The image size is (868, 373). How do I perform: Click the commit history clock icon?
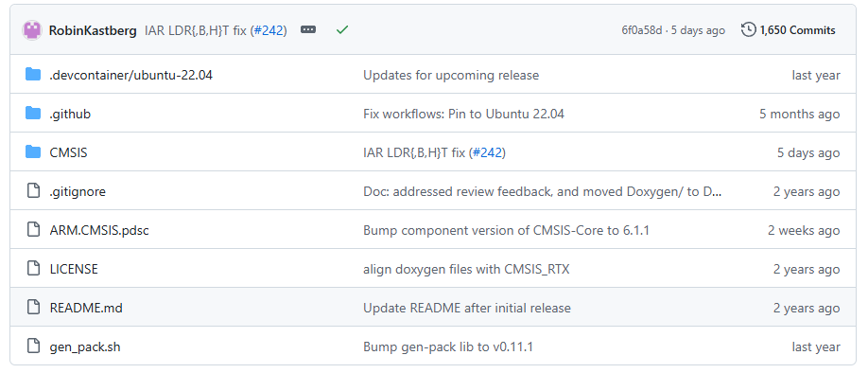pos(749,30)
